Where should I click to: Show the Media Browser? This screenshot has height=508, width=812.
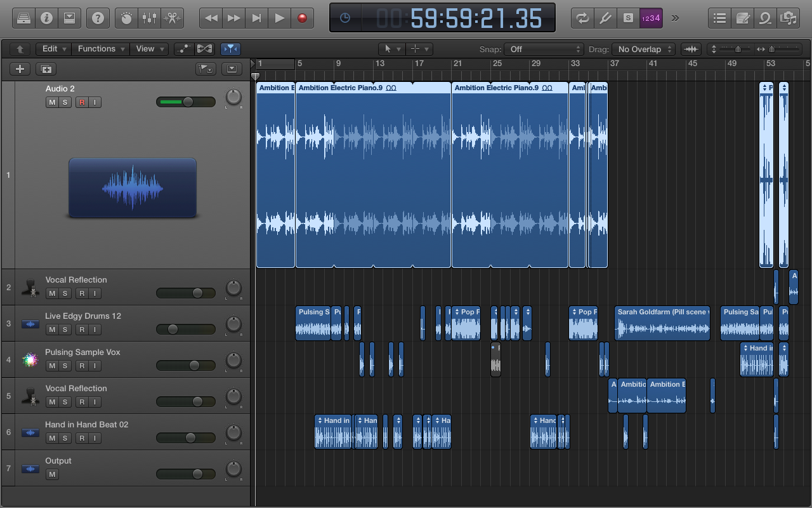click(788, 18)
